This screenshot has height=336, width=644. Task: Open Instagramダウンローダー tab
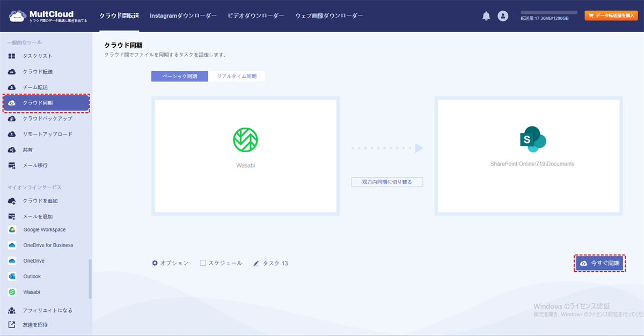tap(184, 16)
